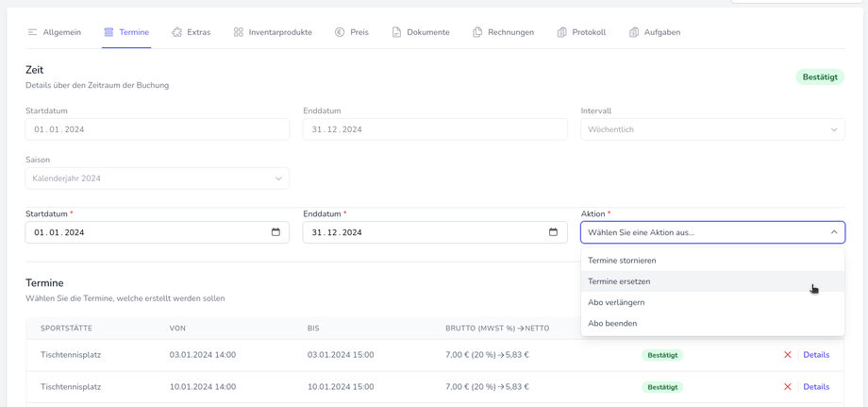Go to the Inventarprodukte tab
The width and height of the screenshot is (868, 407).
(x=273, y=32)
